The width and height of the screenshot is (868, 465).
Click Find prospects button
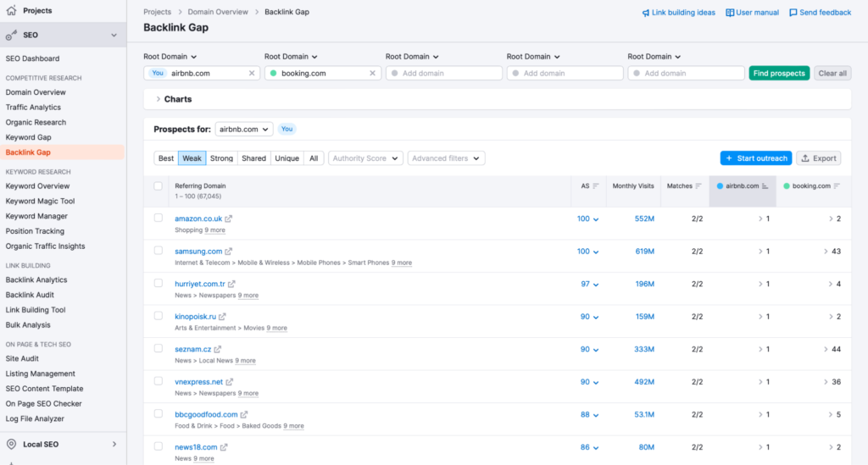pos(779,73)
